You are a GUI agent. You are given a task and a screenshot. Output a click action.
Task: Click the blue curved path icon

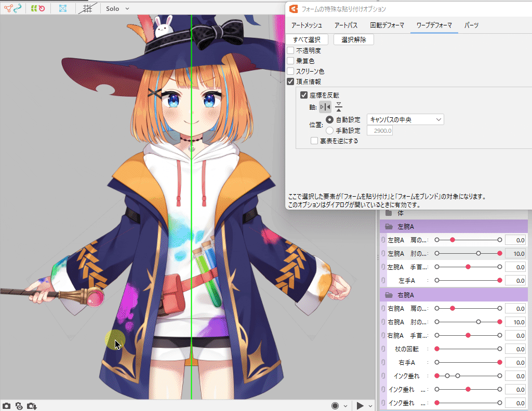(18, 8)
